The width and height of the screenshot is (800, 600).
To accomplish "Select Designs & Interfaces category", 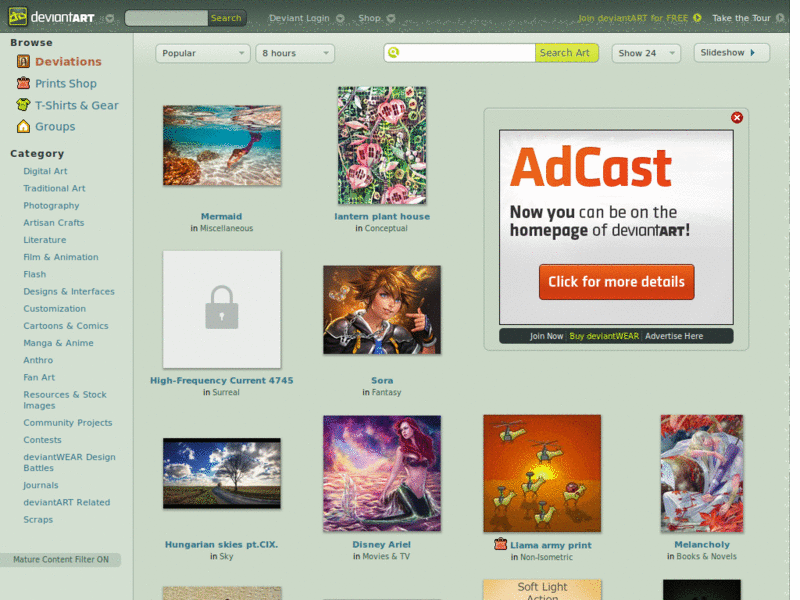I will tap(69, 291).
